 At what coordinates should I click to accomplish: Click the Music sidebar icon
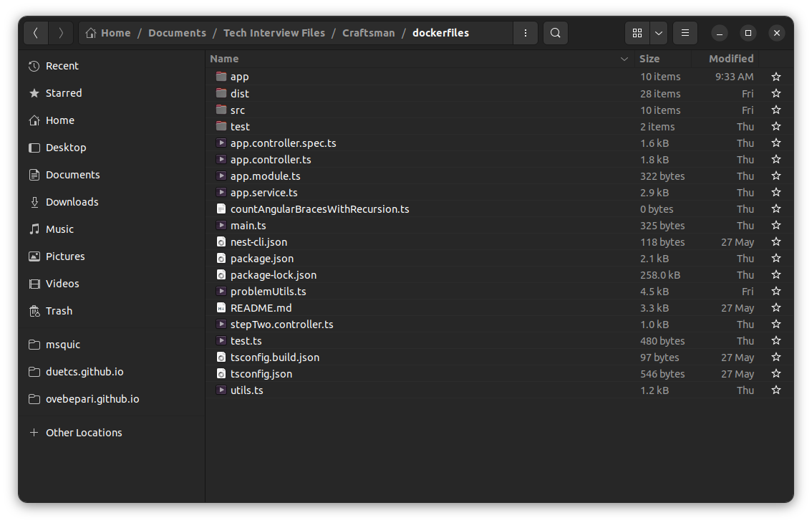(34, 229)
